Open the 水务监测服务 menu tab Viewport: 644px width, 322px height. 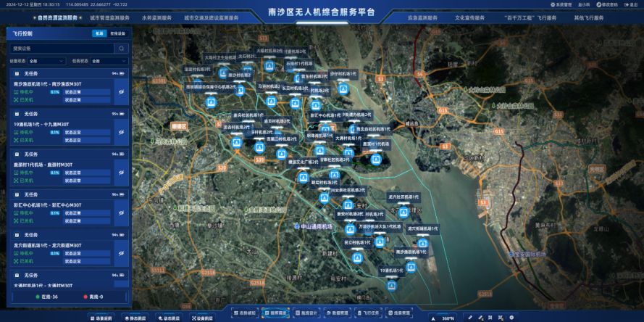pos(156,17)
